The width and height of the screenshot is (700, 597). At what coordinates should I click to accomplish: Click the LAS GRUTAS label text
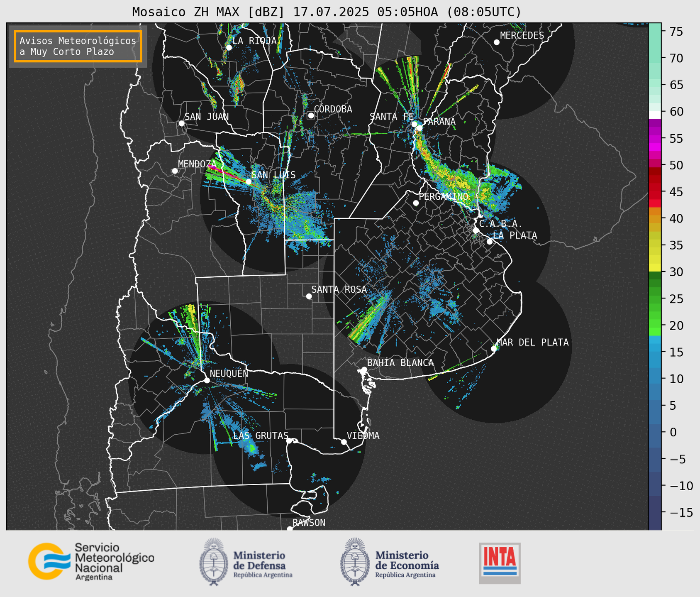tap(261, 436)
